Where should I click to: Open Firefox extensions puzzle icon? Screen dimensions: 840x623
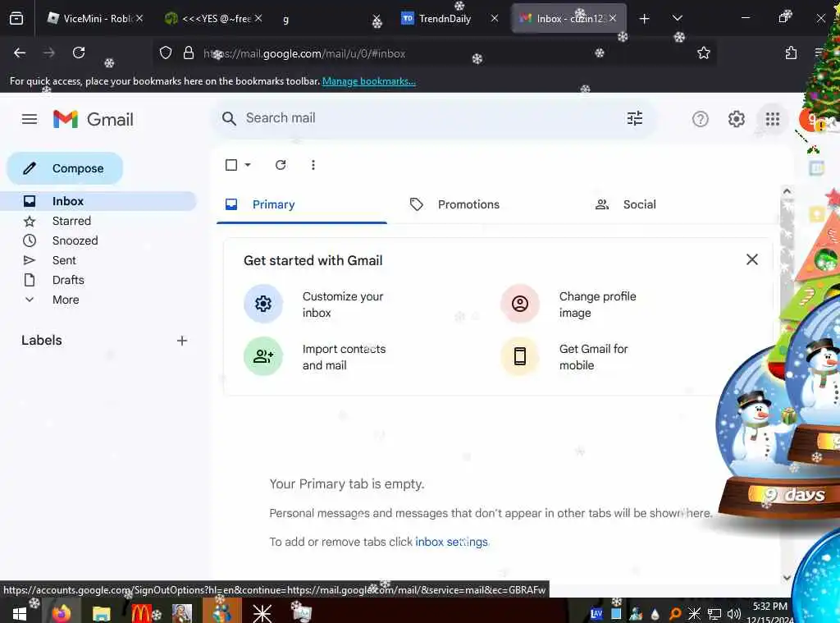(x=791, y=53)
